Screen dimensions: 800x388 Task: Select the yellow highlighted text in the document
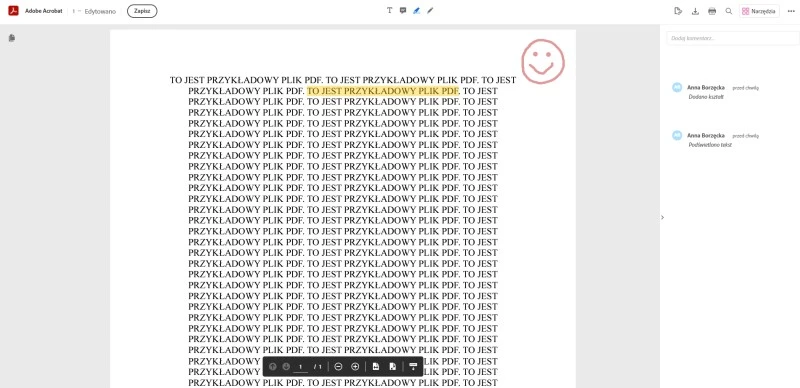tap(383, 91)
